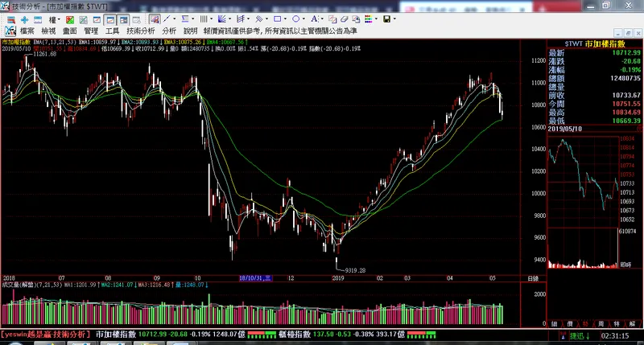Open the 分析 menu
This screenshot has width=644, height=345.
169,31
